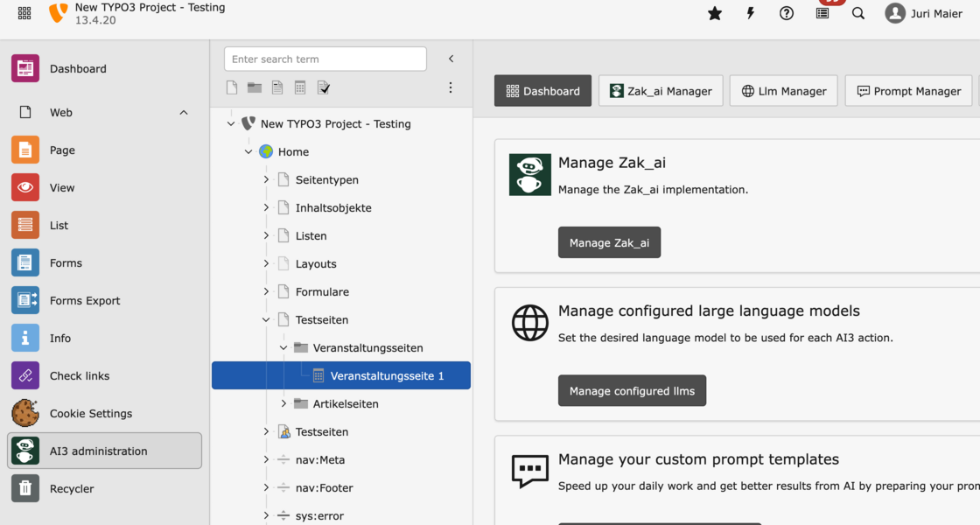Collapse the page tree panel
Viewport: 980px width, 525px height.
click(451, 59)
